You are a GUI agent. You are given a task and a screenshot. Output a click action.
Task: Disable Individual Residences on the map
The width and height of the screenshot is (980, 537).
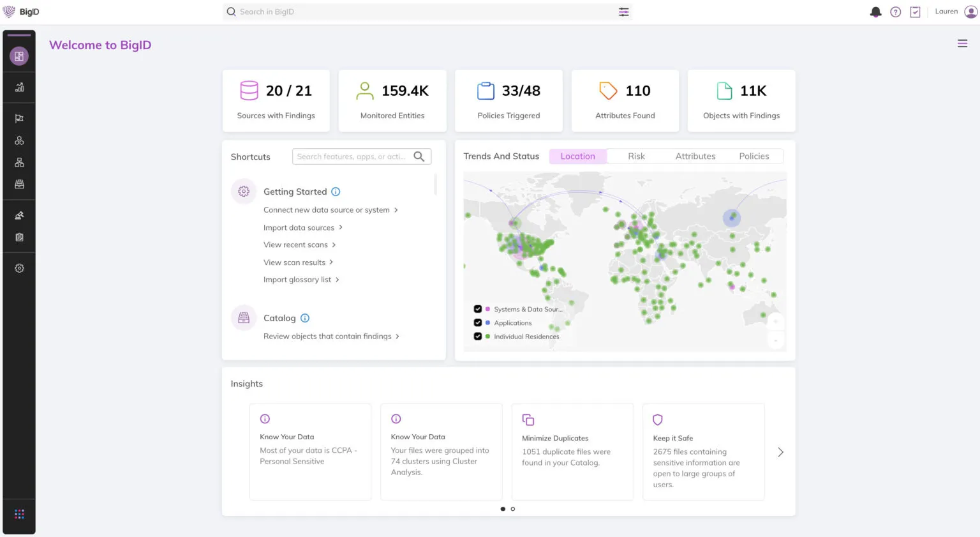(x=477, y=337)
